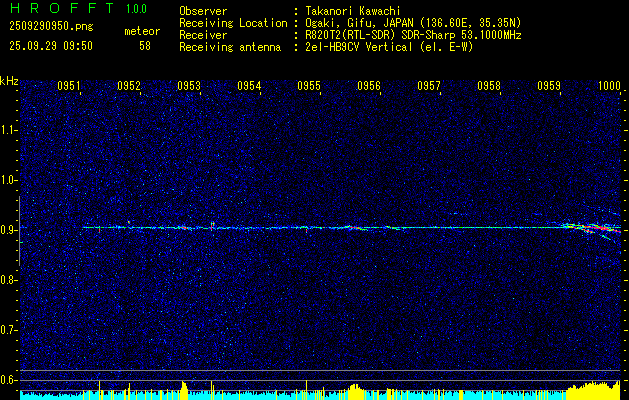The width and height of the screenshot is (629, 400).
Task: Click the 0955 time marker
Action: 309,85
